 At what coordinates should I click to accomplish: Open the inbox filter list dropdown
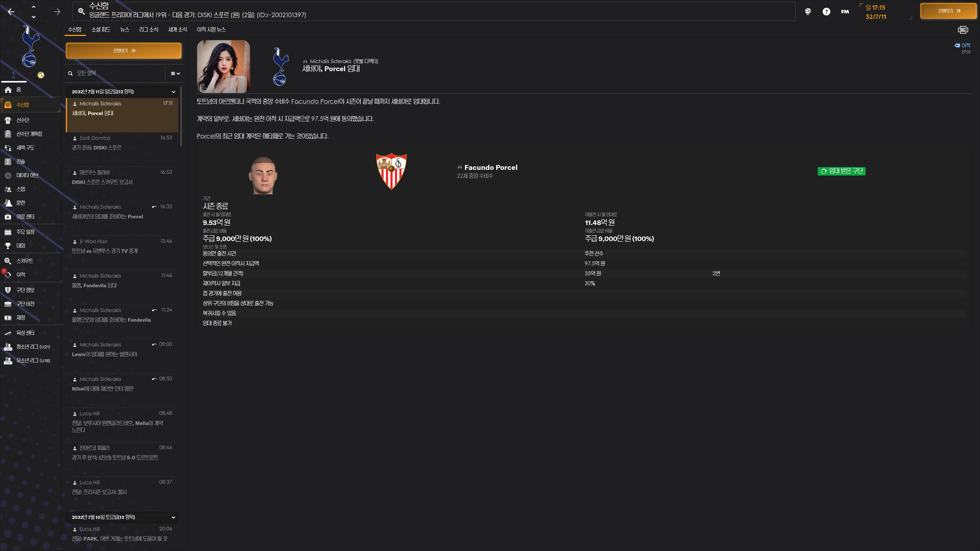175,73
